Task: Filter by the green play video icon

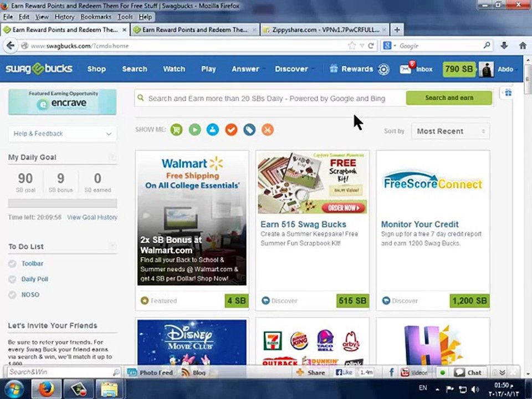Action: (x=195, y=130)
